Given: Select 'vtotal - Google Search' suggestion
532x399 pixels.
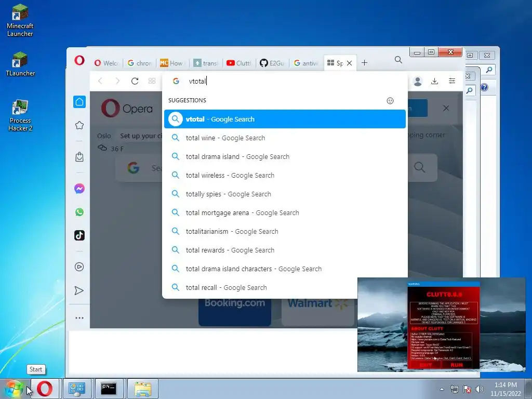Looking at the screenshot, I should click(285, 119).
